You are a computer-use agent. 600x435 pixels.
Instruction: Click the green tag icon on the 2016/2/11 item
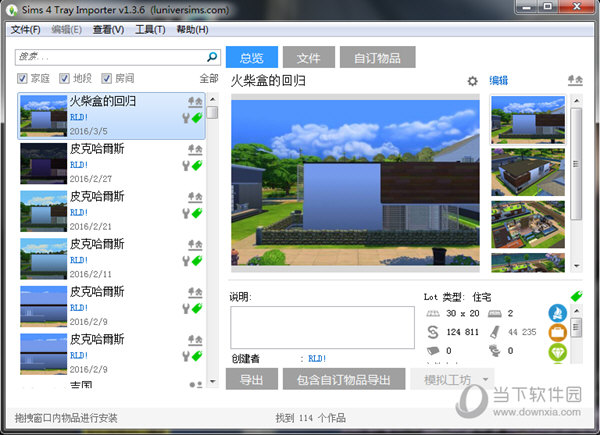[197, 260]
